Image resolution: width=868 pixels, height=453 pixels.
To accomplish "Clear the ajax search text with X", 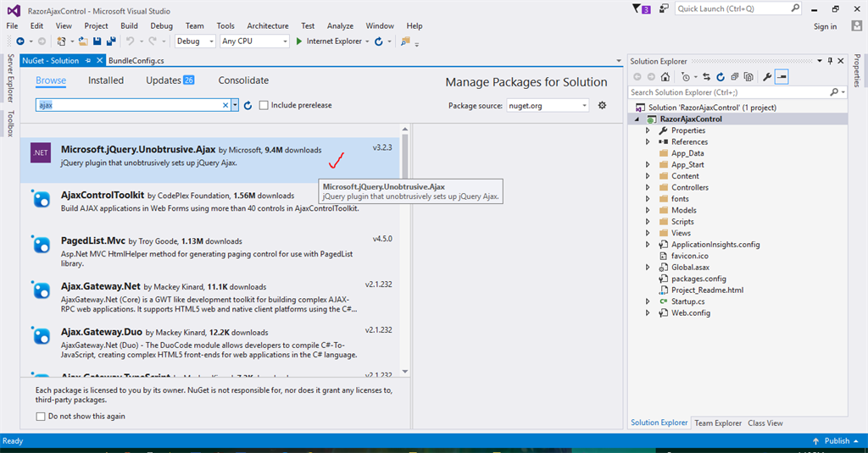I will [225, 105].
